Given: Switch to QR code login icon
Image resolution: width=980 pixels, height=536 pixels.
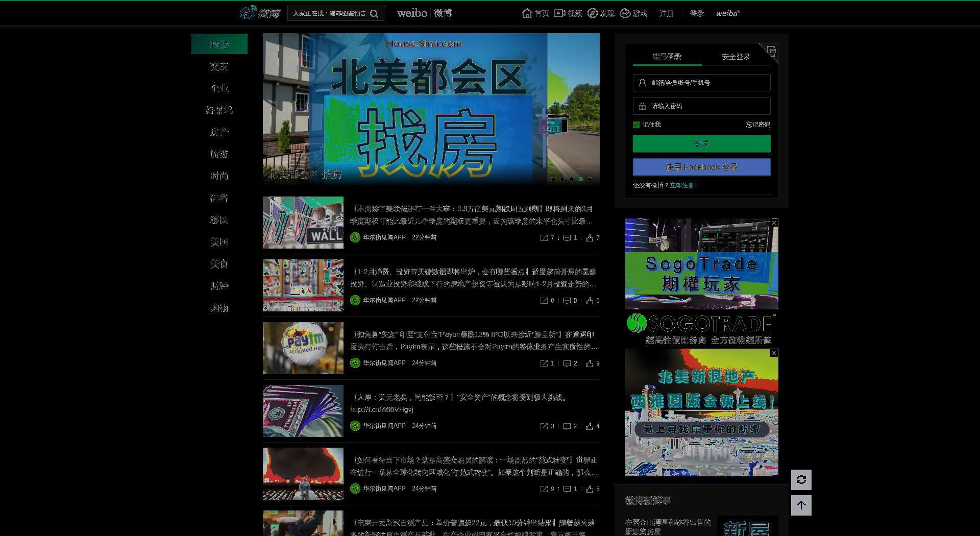Looking at the screenshot, I should click(x=771, y=51).
